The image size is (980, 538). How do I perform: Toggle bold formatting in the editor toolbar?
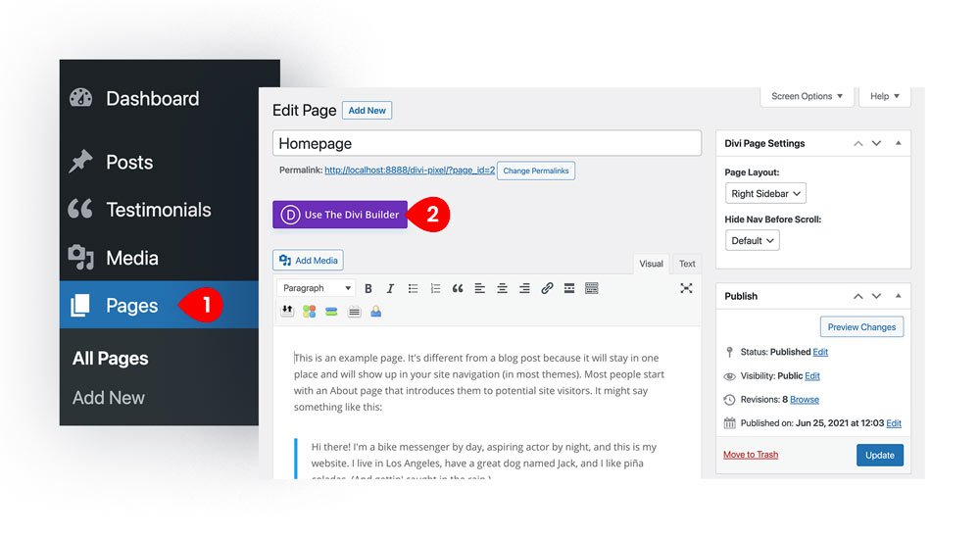click(x=368, y=288)
